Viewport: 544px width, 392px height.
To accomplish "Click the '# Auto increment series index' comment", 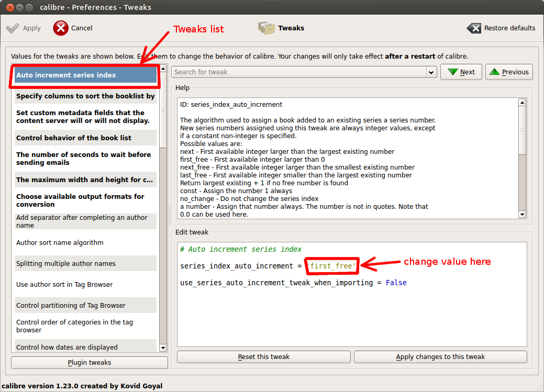I will (x=241, y=249).
